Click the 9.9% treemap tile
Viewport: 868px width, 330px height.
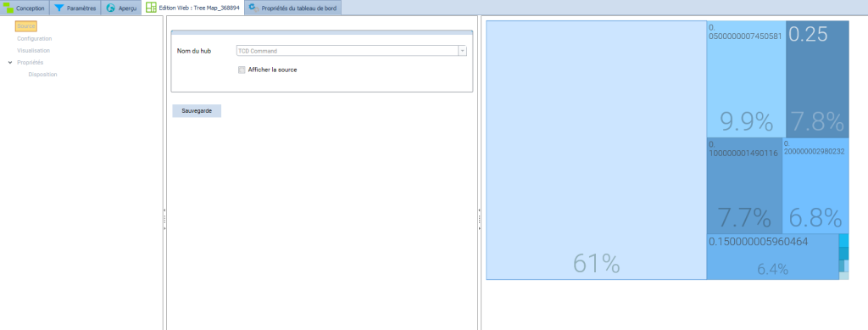pos(746,79)
